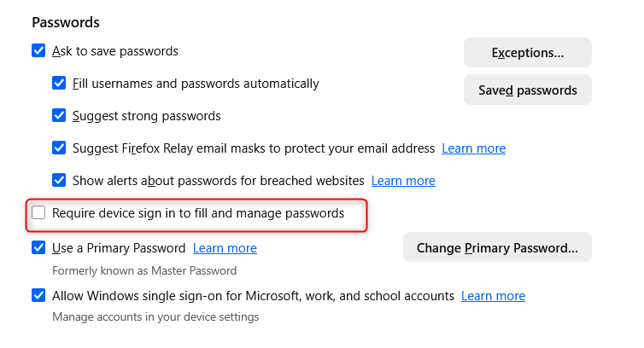Open Learn more link for Windows single sign-on

493,297
